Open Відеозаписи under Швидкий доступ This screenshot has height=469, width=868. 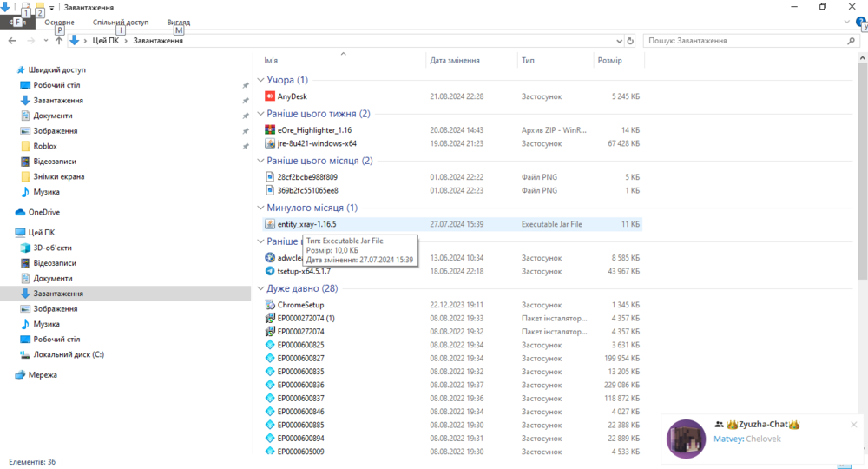coord(54,162)
